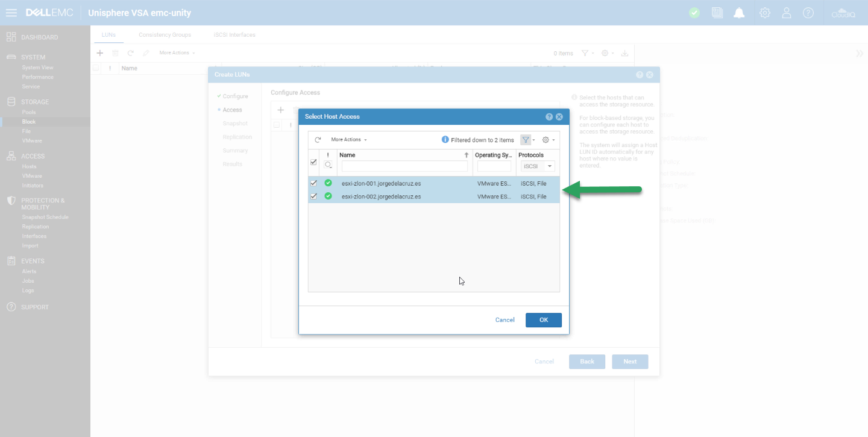Screen dimensions: 868x437
Task: Go to Configure step in Create LUNs wizard
Action: pyautogui.click(x=235, y=96)
